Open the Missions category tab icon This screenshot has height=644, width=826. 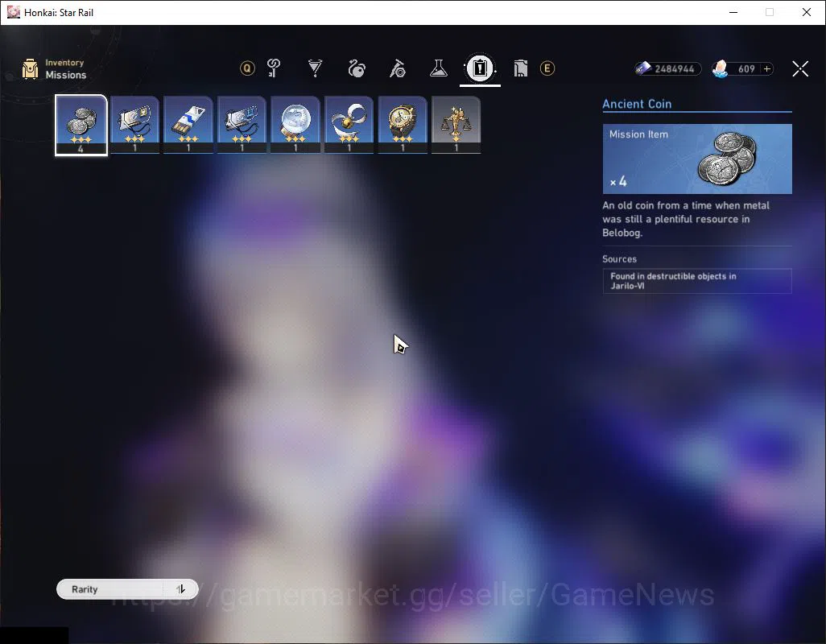tap(480, 68)
